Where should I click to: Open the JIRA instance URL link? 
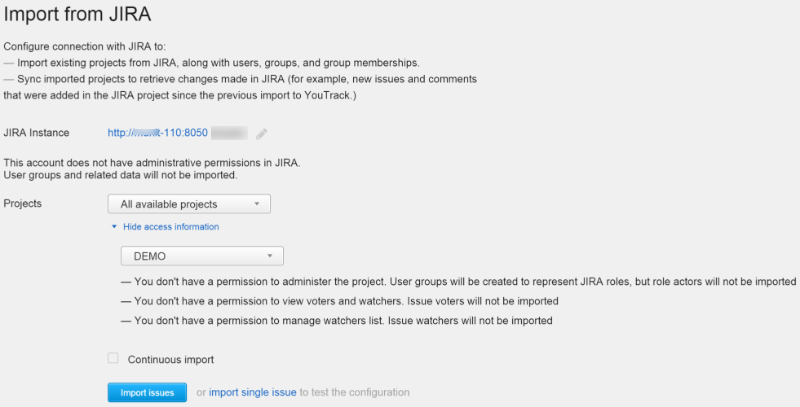(157, 133)
